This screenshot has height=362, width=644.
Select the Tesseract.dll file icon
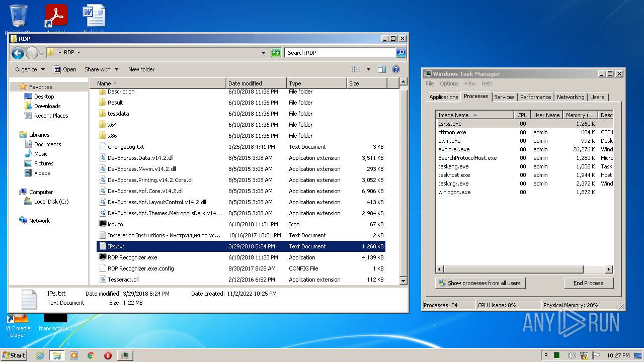point(103,280)
